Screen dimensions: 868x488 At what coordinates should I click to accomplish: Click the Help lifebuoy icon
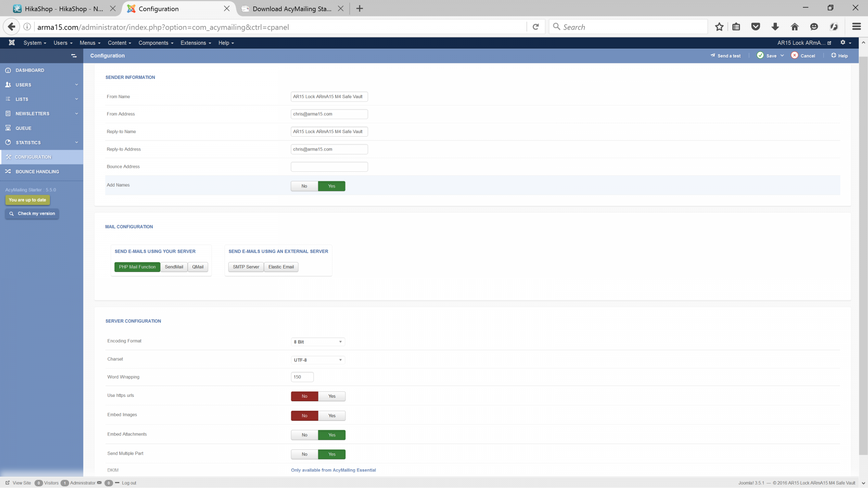coord(833,56)
